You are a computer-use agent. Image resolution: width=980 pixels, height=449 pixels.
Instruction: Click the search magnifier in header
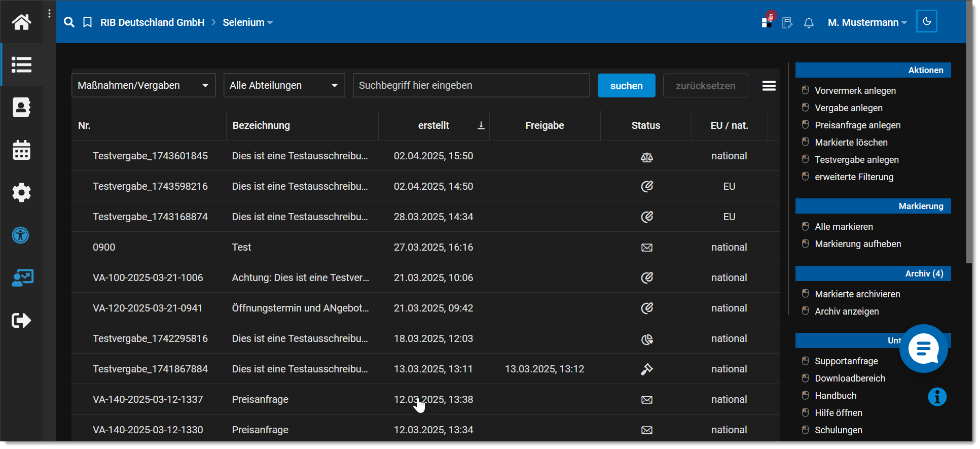pyautogui.click(x=69, y=22)
